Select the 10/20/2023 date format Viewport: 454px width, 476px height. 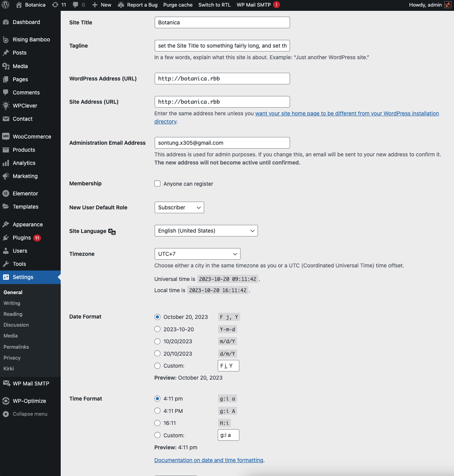tap(157, 341)
